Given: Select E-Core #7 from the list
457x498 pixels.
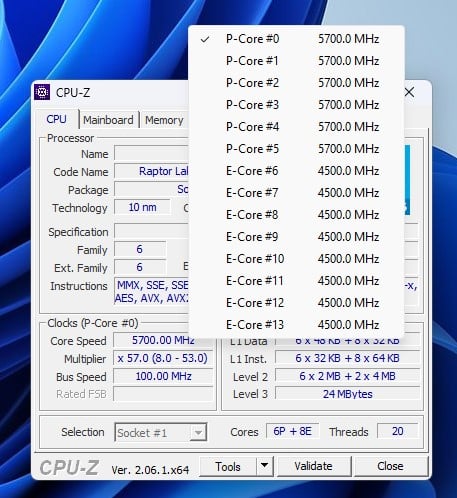Looking at the screenshot, I should 296,193.
